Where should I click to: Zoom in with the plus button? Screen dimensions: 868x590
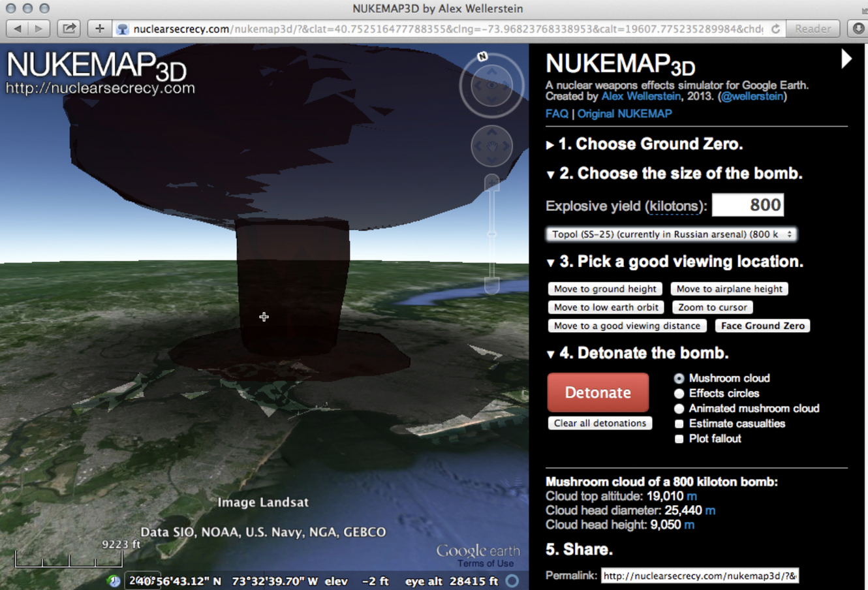[x=491, y=183]
